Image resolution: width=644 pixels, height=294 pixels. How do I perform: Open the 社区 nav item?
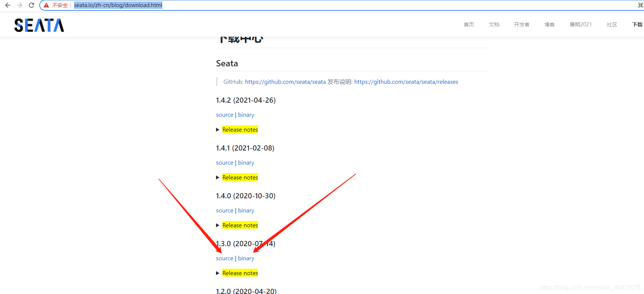612,24
